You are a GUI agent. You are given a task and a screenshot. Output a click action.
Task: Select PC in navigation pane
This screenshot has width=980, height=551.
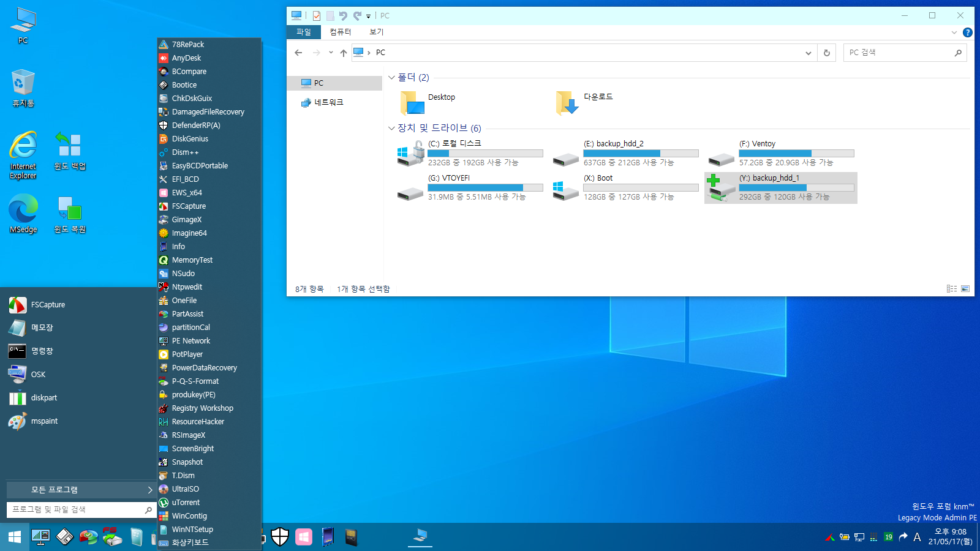tap(334, 83)
